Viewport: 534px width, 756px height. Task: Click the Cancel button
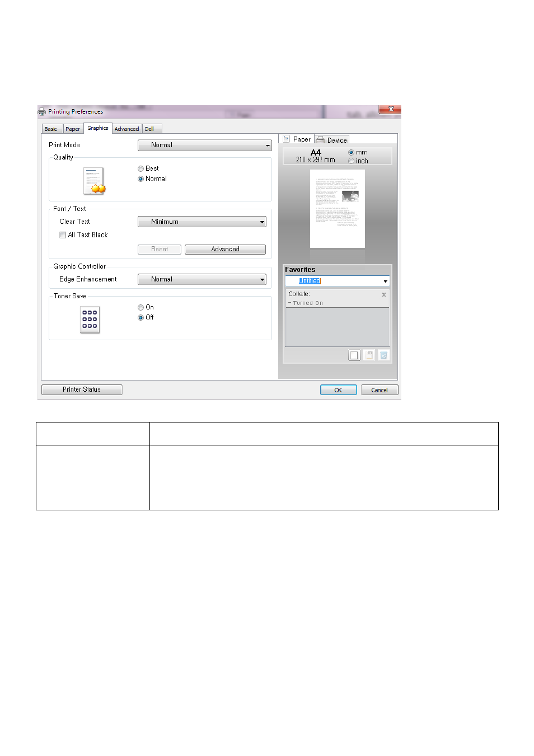380,390
